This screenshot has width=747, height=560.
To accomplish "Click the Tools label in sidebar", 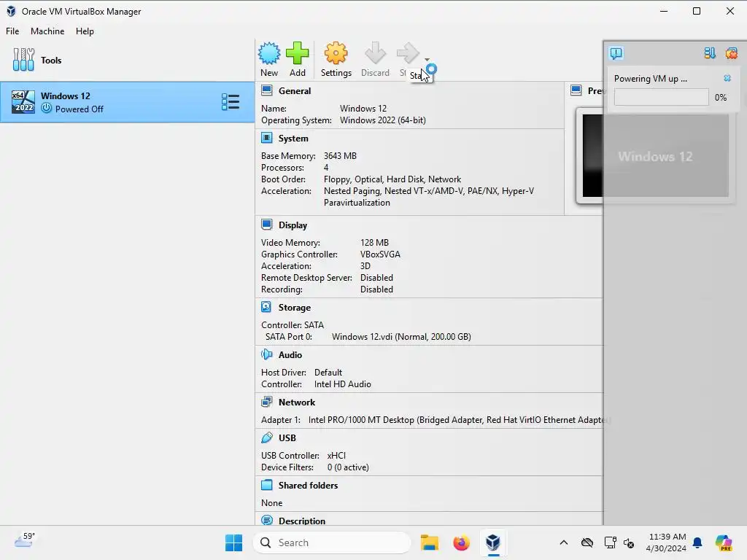I will pos(51,60).
